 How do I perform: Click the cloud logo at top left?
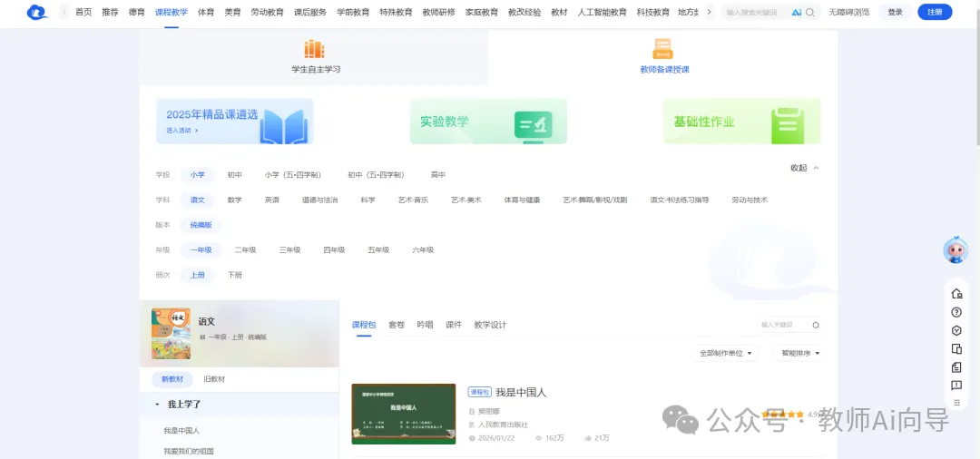[x=37, y=12]
